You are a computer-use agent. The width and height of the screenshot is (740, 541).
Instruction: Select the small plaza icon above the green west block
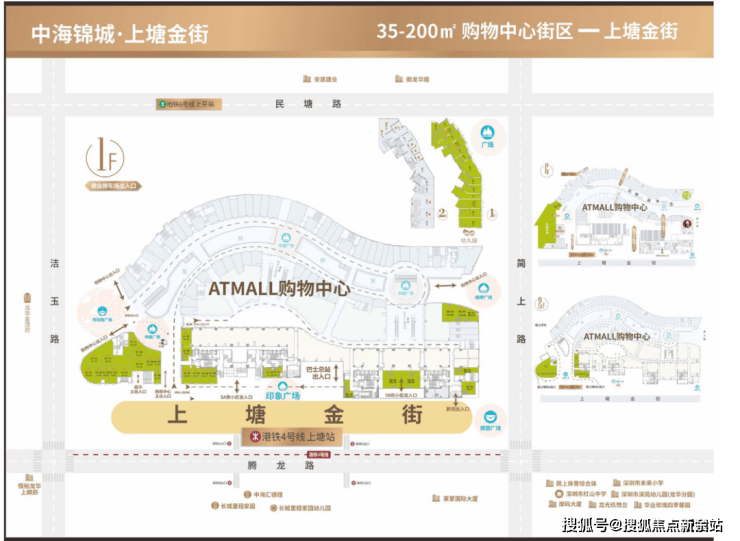point(152,332)
